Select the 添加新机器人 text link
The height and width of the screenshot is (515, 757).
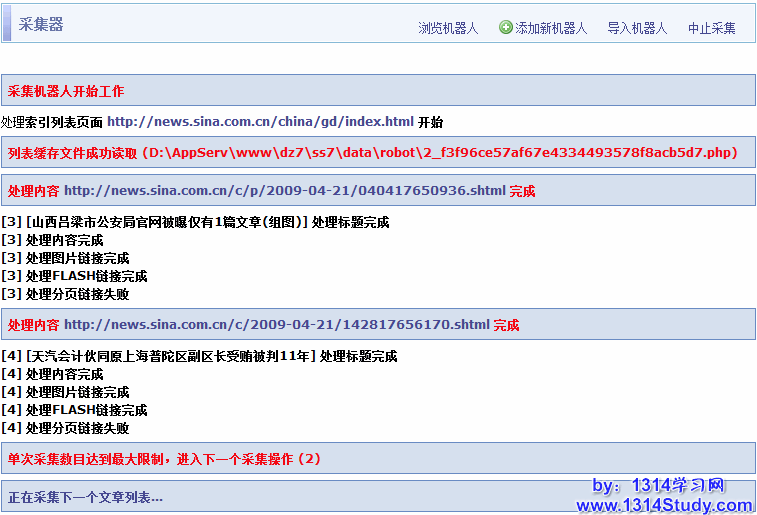pyautogui.click(x=551, y=29)
